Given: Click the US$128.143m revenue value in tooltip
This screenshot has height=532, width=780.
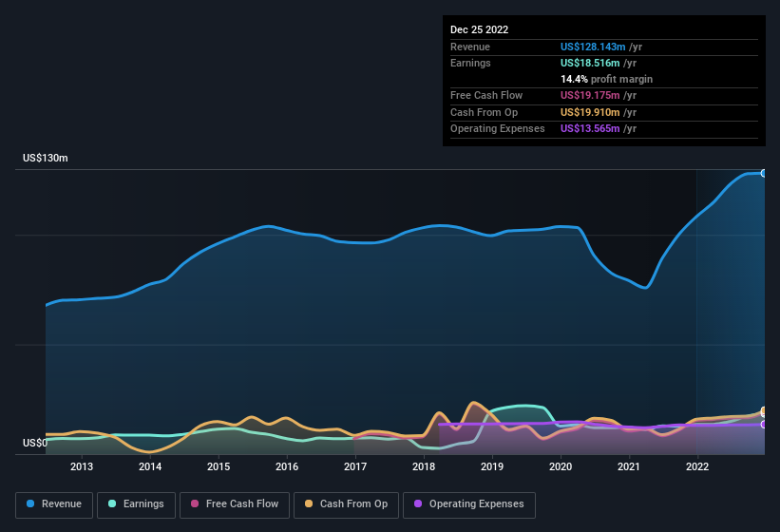Looking at the screenshot, I should click(x=592, y=47).
